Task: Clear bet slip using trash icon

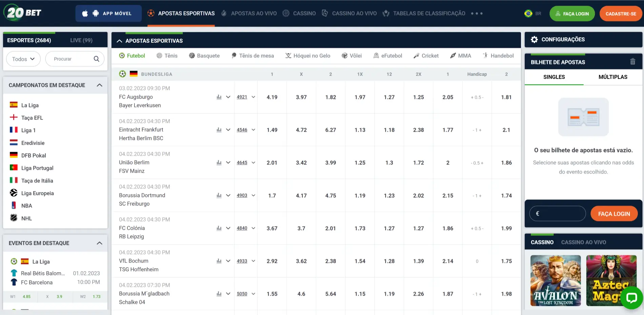Action: click(x=632, y=61)
